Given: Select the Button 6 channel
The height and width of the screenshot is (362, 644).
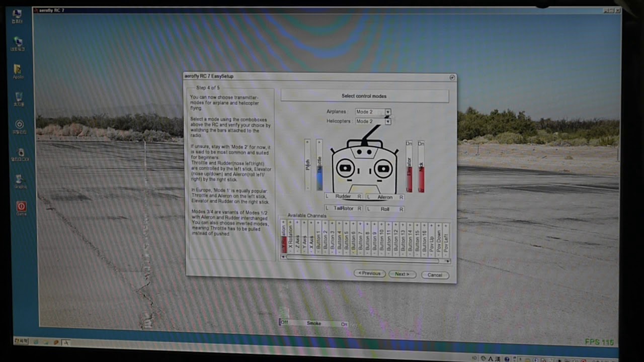Looking at the screenshot, I should pos(354,238).
